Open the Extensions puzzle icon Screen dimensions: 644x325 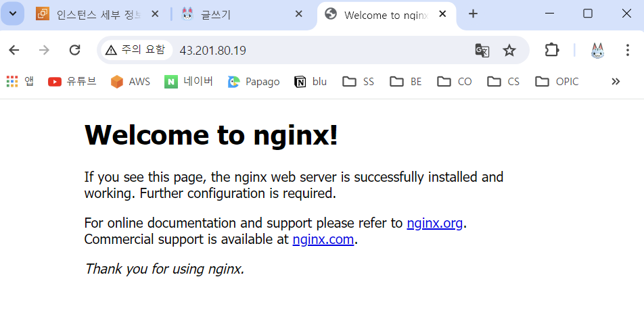coord(551,50)
